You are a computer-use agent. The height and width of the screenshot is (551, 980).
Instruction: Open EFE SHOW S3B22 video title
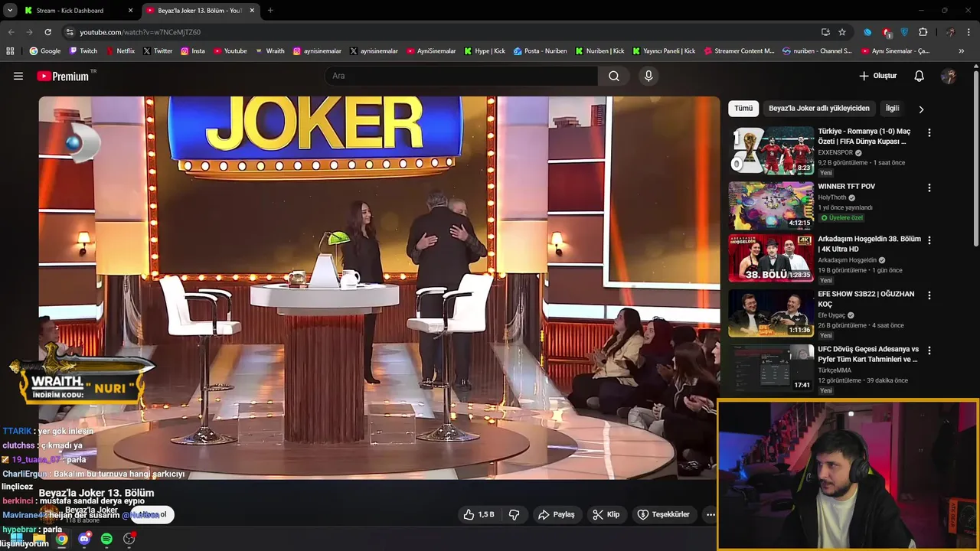866,299
